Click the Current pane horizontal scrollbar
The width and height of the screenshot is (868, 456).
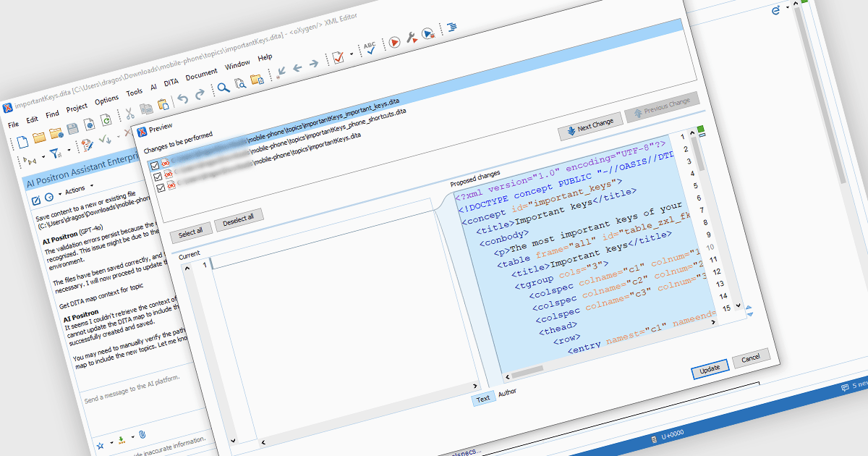[x=369, y=414]
